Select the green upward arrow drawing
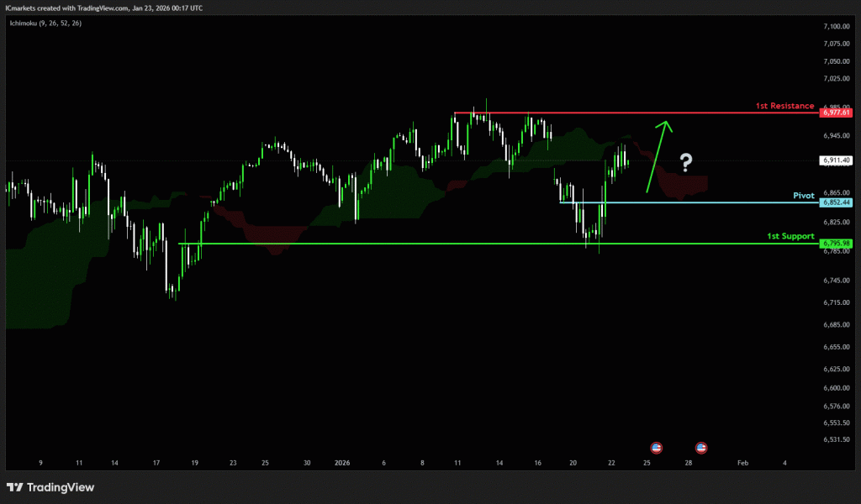 [658, 157]
